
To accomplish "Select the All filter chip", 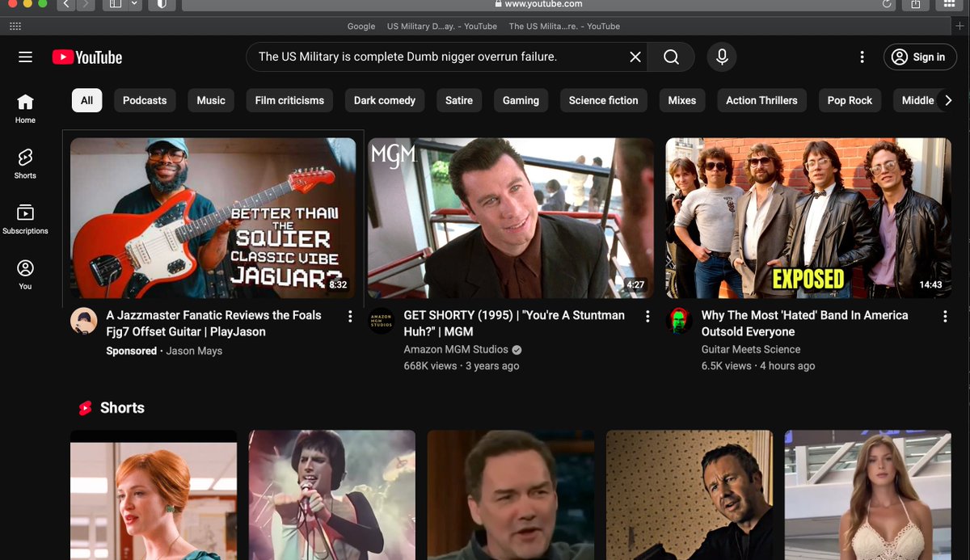I will (86, 100).
